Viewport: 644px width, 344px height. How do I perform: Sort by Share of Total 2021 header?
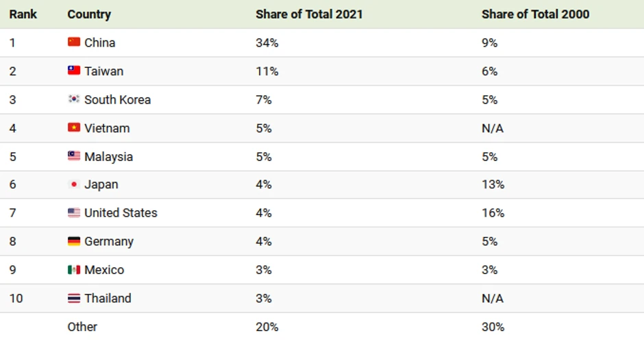309,14
